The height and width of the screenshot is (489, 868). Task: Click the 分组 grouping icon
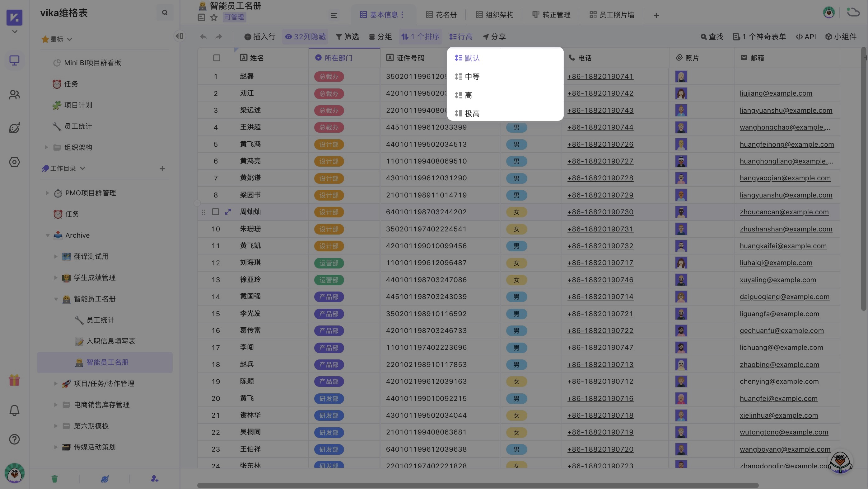(372, 36)
